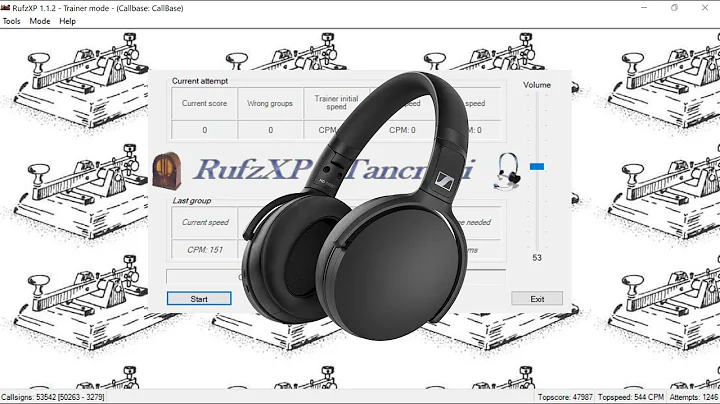Click the 'Trainer initial speed' header cell
This screenshot has width=720, height=404.
(336, 102)
